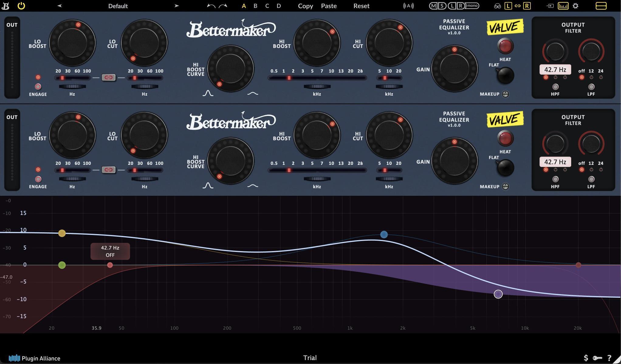
Task: Click the blue hi boost graph node
Action: coord(384,234)
